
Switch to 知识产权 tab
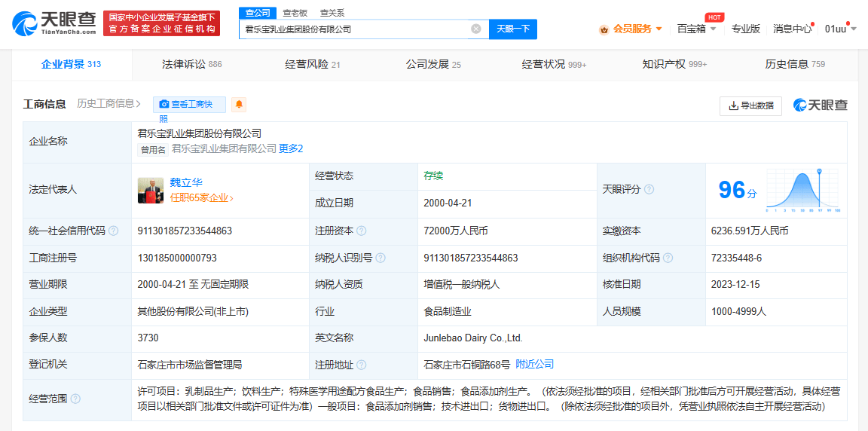pyautogui.click(x=674, y=64)
